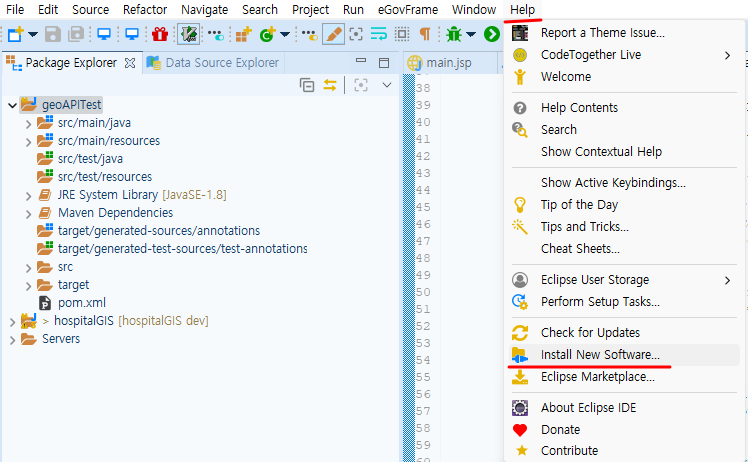
Task: Open the eGovFrame menu
Action: (408, 10)
